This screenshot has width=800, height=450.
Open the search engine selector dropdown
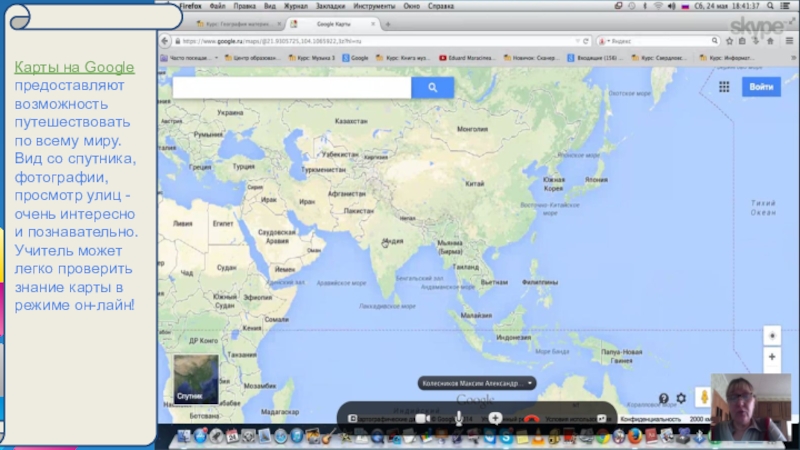(x=604, y=41)
